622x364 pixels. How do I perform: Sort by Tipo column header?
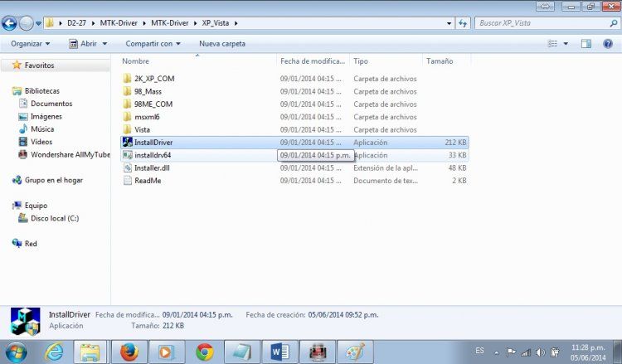pyautogui.click(x=361, y=61)
